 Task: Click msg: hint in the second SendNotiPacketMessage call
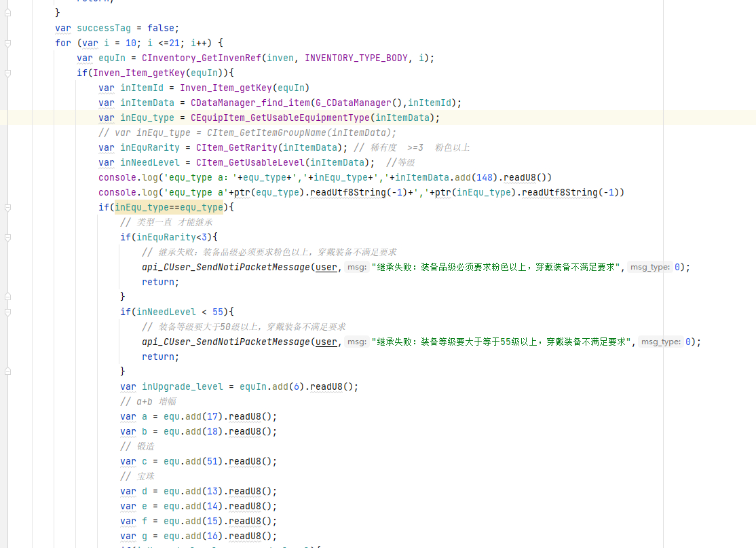pos(356,342)
